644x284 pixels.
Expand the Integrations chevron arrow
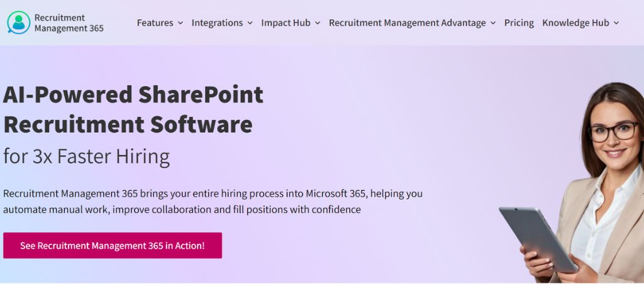click(x=250, y=23)
